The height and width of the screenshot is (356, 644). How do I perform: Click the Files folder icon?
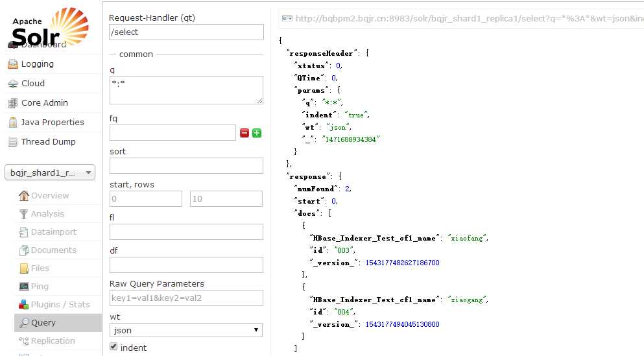pyautogui.click(x=24, y=268)
